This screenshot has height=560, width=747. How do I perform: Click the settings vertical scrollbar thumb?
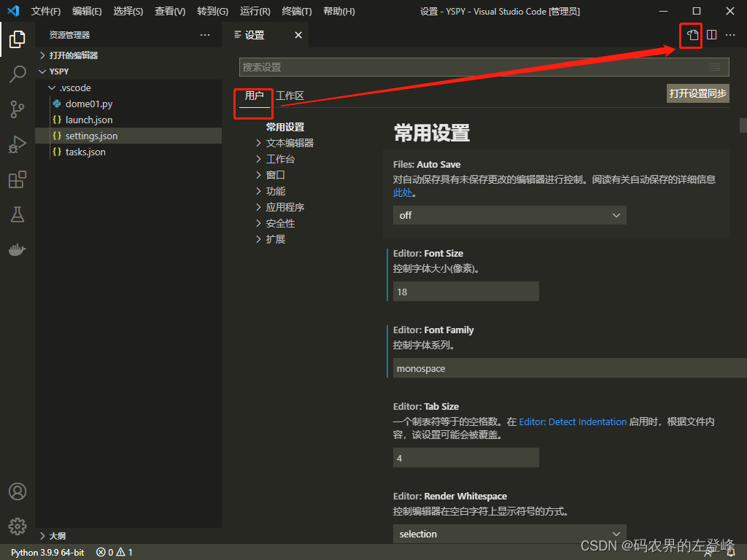(x=743, y=125)
